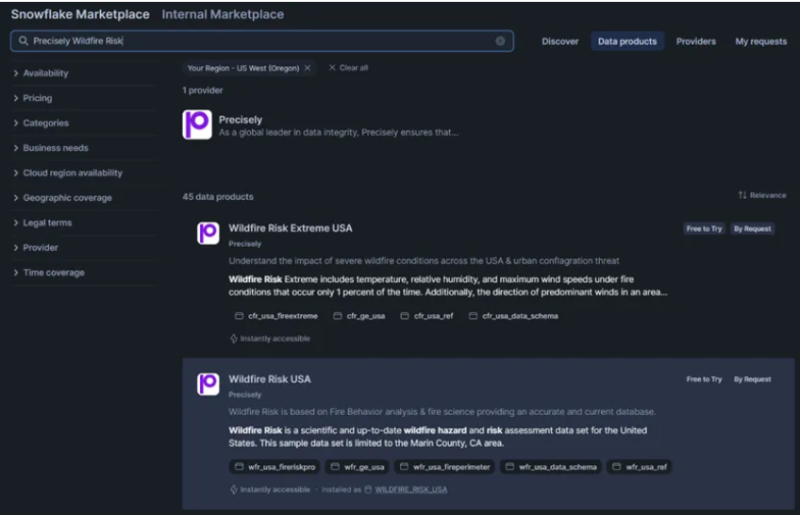Image resolution: width=800 pixels, height=515 pixels.
Task: Click the search magnifier icon
Action: pyautogui.click(x=23, y=41)
